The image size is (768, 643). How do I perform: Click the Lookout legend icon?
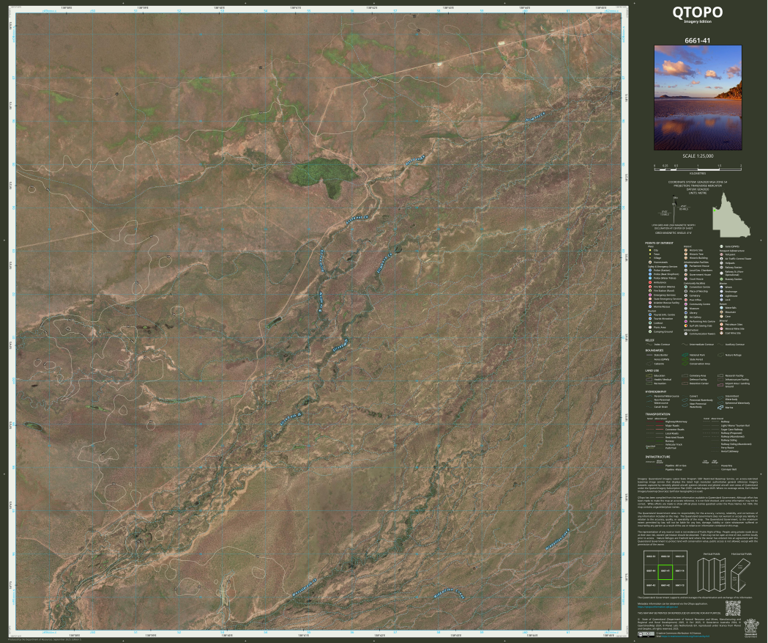click(650, 323)
